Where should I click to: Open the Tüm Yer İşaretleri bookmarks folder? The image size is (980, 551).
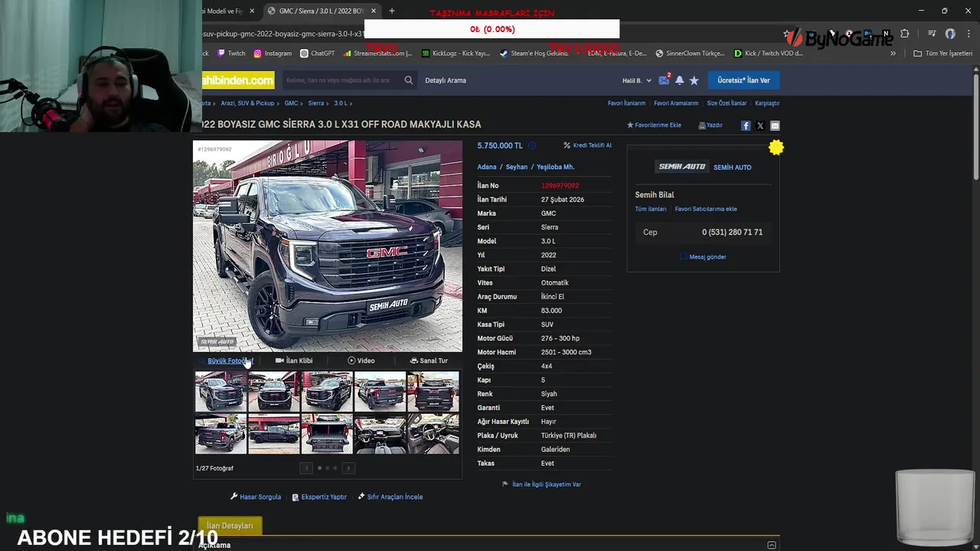(942, 54)
